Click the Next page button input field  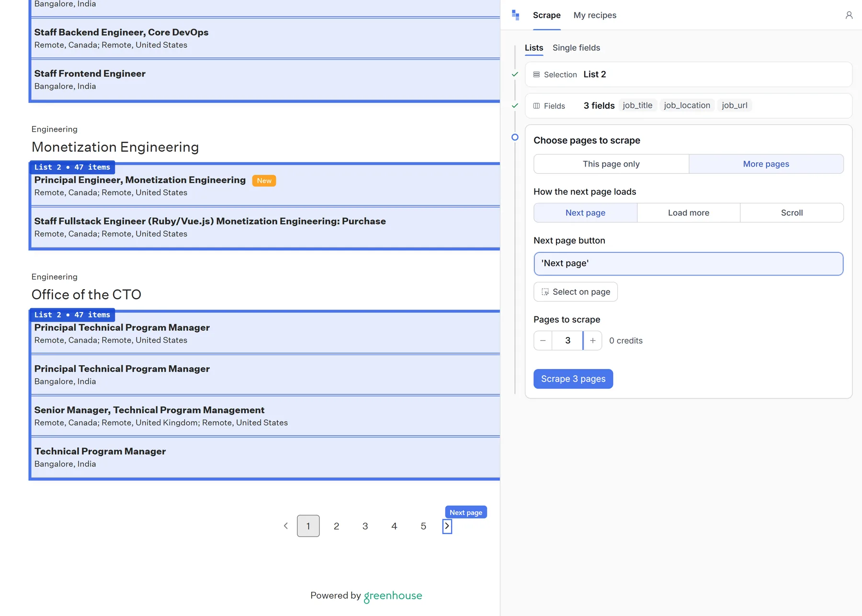[x=688, y=264]
